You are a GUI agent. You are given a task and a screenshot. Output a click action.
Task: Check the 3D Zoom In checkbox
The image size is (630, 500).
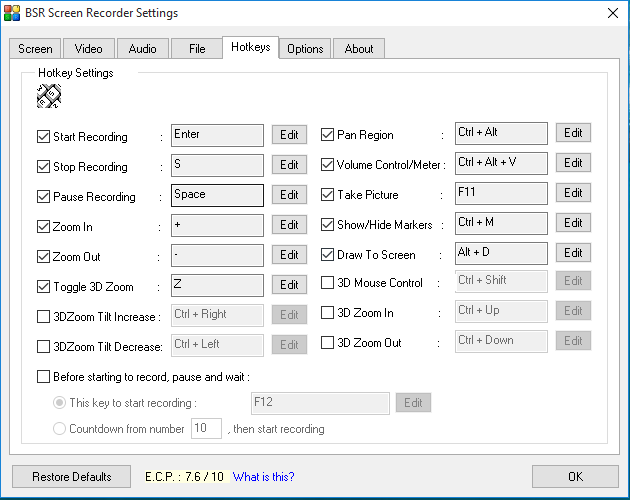327,313
